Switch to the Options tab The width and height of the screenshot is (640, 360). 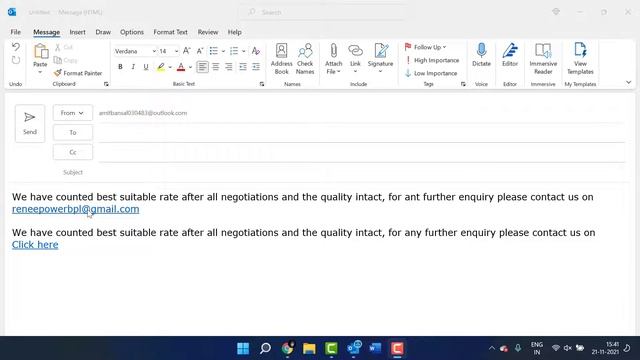point(132,32)
